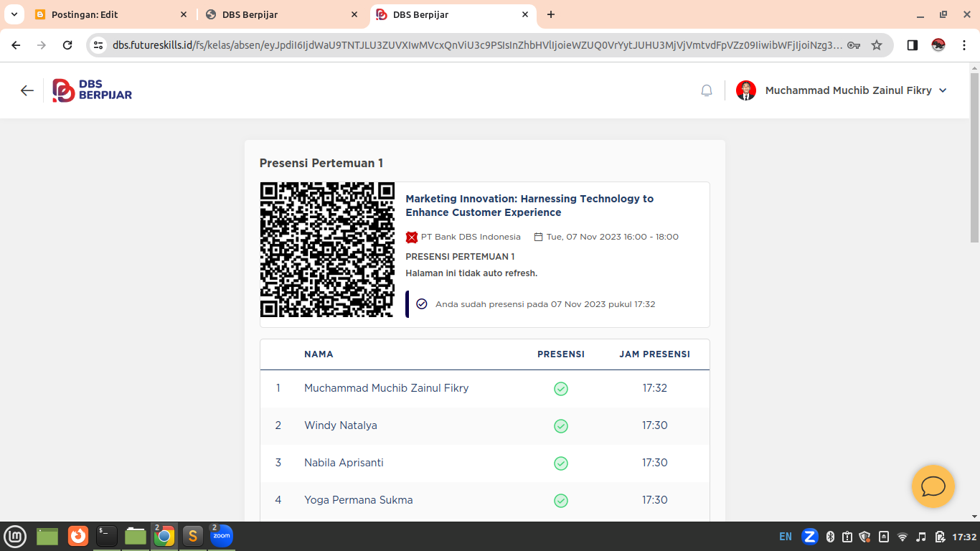Viewport: 980px width, 551px height.
Task: Click the 'Tue, 07 Nov 2023 16:00 - 18:00' text
Action: 613,237
